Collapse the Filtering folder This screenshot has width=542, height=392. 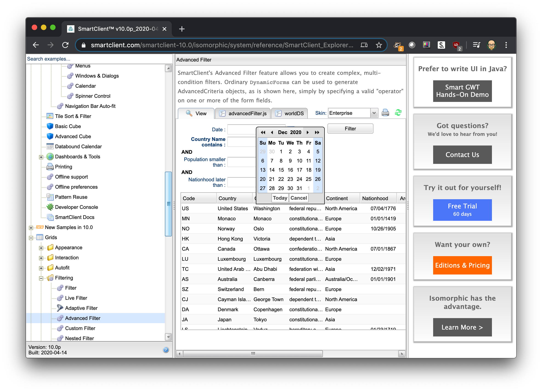41,278
